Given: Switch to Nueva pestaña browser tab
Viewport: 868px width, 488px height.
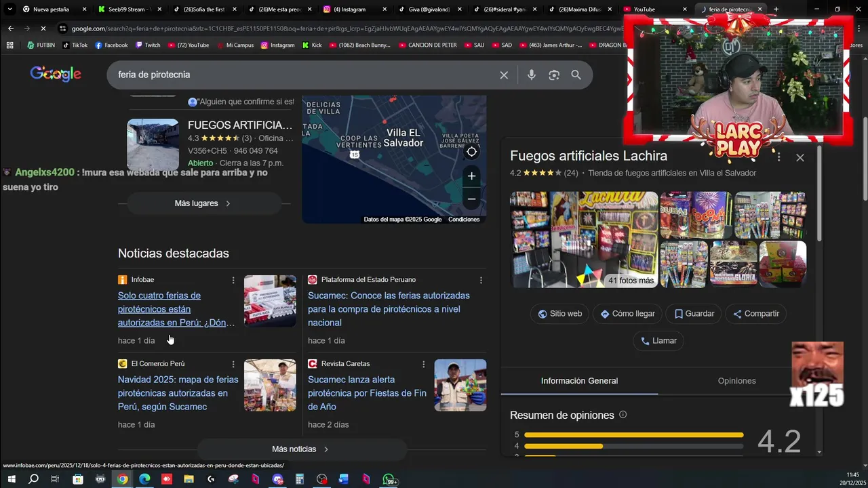Looking at the screenshot, I should 52,9.
